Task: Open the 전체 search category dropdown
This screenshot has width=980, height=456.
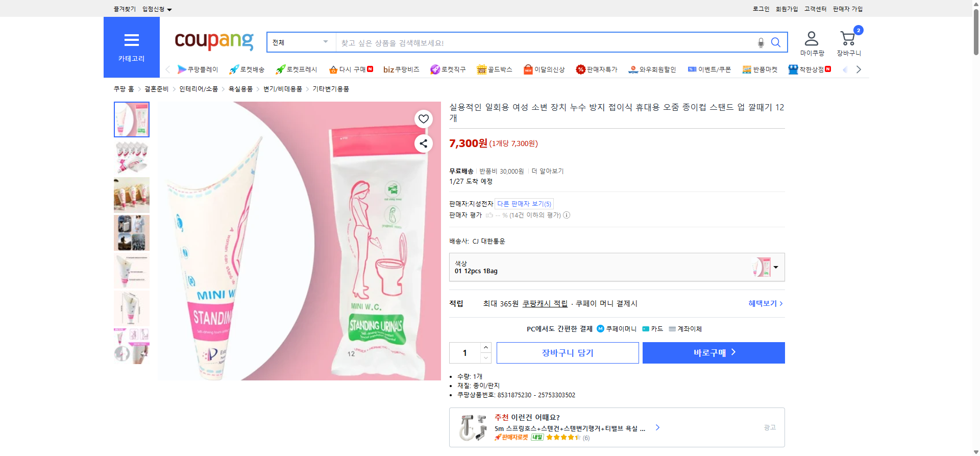Action: click(300, 42)
